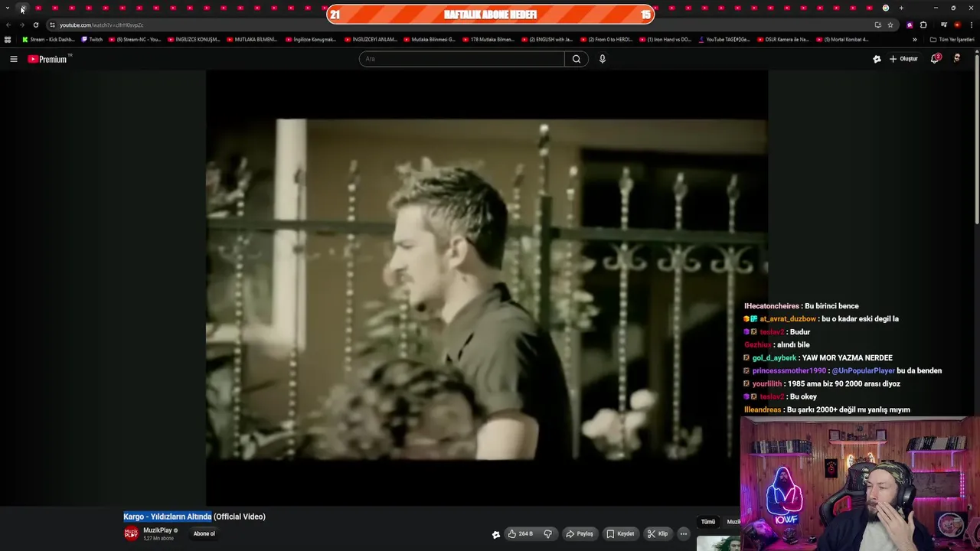Go forward with browser forward arrow

tap(21, 24)
